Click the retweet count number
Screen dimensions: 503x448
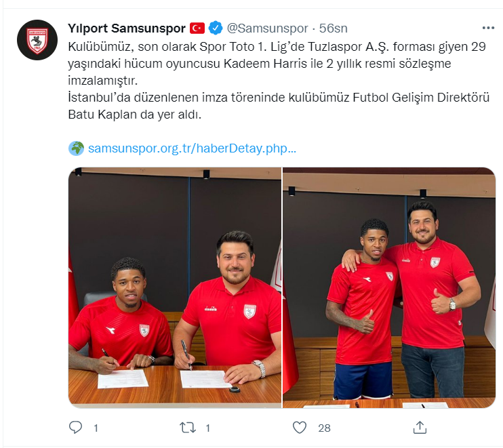pyautogui.click(x=208, y=428)
